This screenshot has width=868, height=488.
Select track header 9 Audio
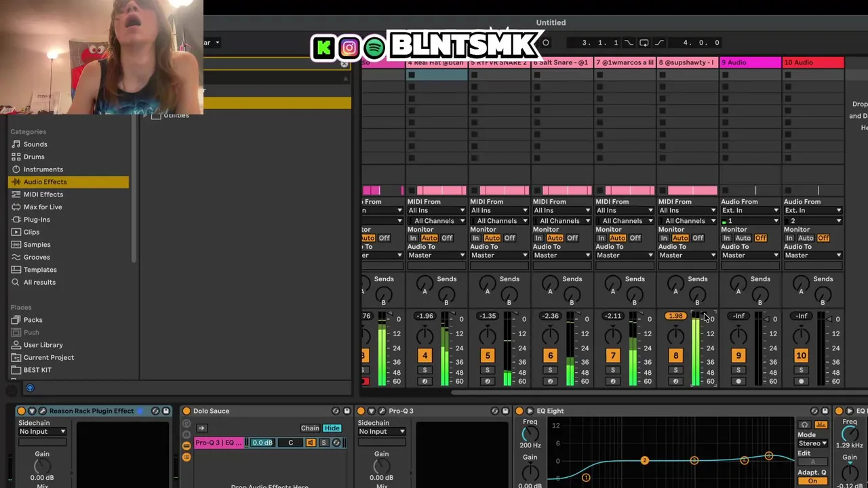[750, 62]
